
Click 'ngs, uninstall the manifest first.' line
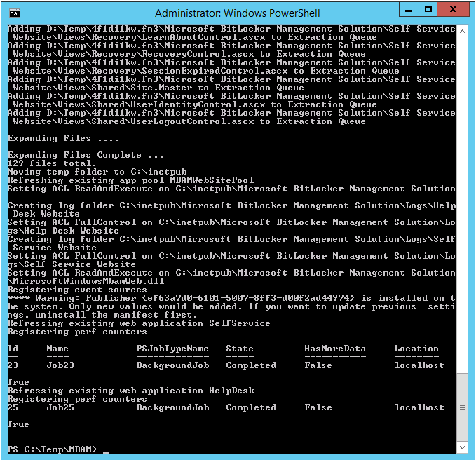pyautogui.click(x=102, y=315)
